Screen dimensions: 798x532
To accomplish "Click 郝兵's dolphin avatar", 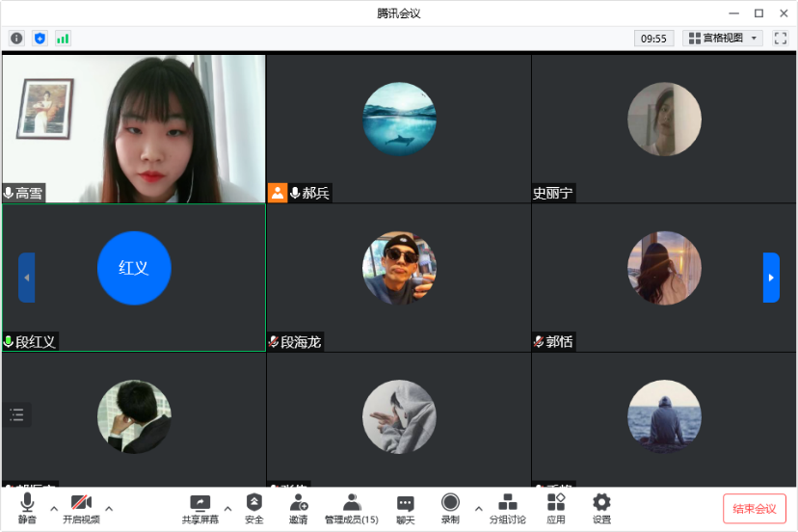I will point(400,120).
